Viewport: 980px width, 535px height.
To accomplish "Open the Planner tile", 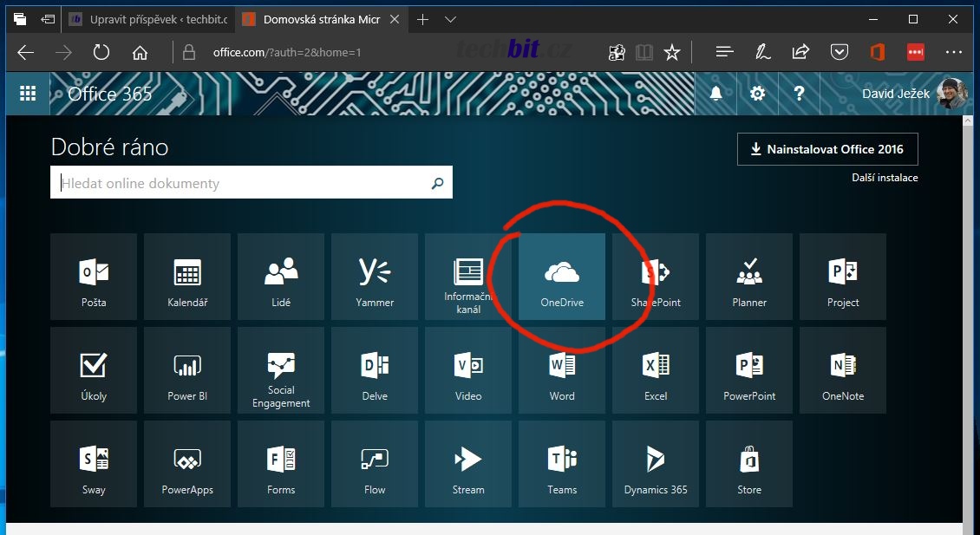I will (749, 277).
